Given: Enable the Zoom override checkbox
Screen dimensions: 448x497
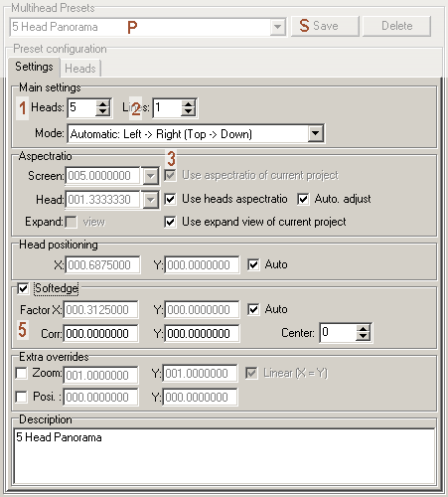Looking at the screenshot, I should [x=22, y=374].
